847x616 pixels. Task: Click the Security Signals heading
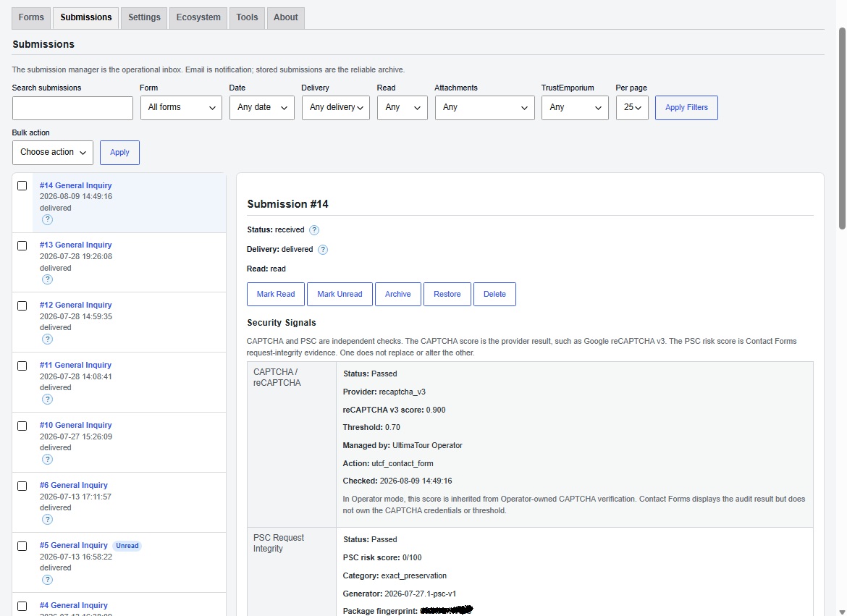pos(282,323)
